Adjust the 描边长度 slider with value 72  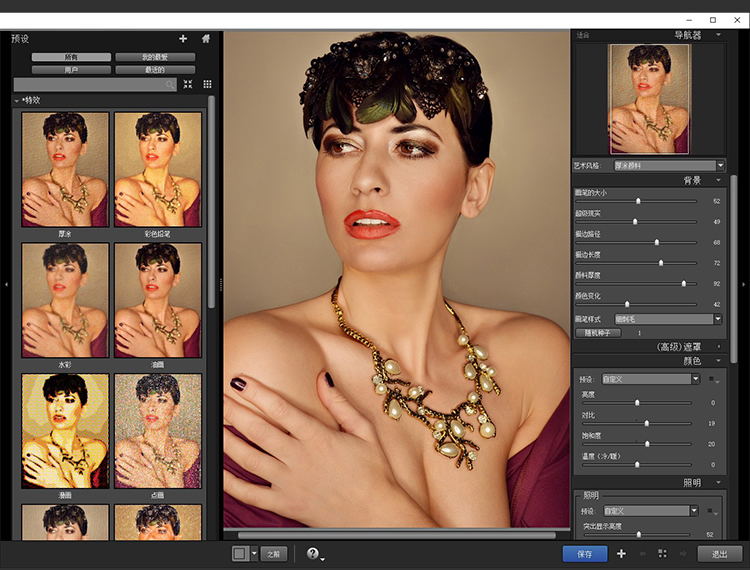[661, 263]
